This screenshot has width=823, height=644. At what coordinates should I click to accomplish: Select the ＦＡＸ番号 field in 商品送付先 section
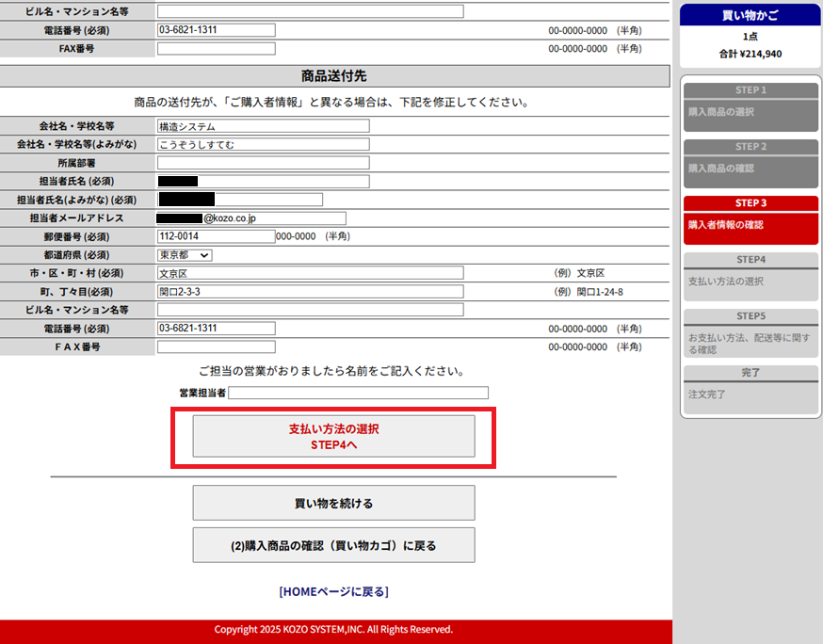point(216,346)
